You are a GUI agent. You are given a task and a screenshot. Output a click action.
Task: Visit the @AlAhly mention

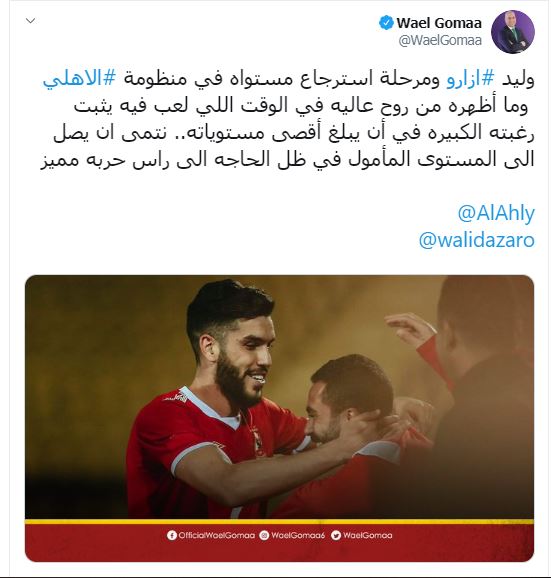[496, 213]
